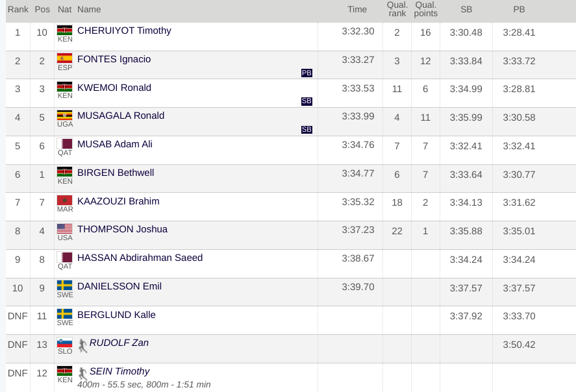Click the Morocco flag beside KAAZOUZI Brahim

pos(65,201)
